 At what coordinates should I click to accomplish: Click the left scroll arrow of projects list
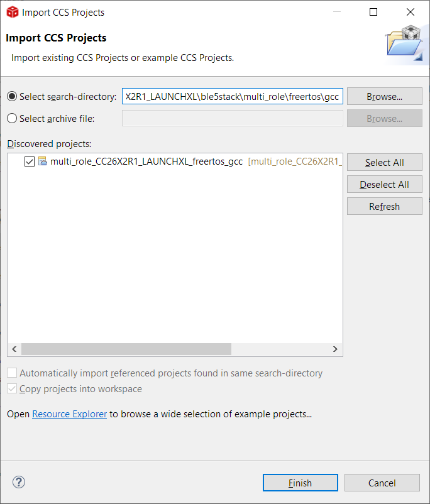(x=14, y=349)
